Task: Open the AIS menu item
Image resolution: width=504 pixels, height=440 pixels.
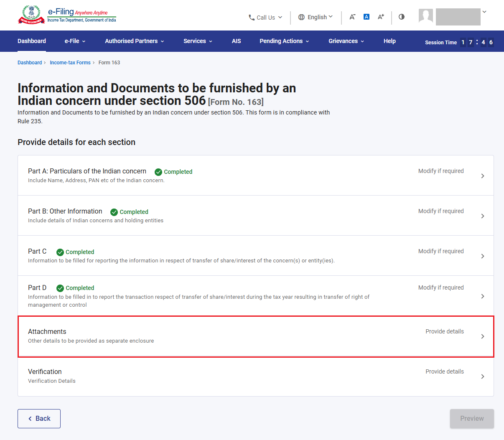Action: (237, 41)
